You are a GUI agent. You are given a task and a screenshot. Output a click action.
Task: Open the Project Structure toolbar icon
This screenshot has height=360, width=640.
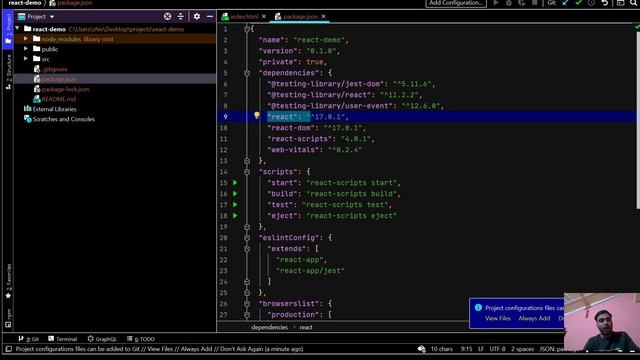(x=620, y=3)
